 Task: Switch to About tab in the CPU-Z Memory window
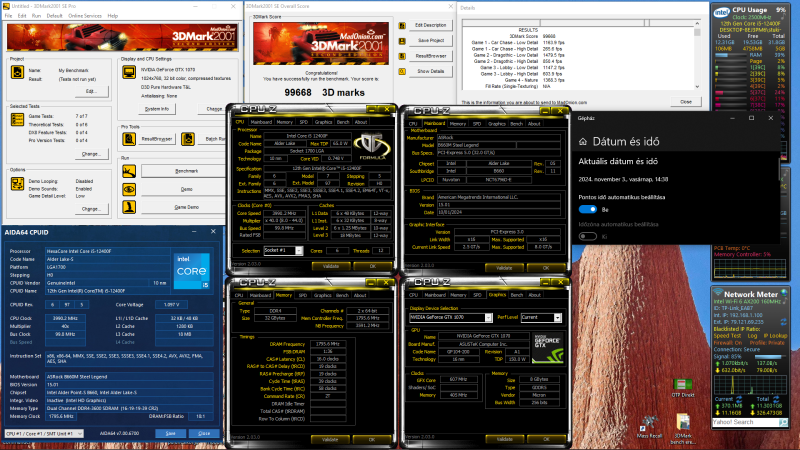[x=360, y=295]
